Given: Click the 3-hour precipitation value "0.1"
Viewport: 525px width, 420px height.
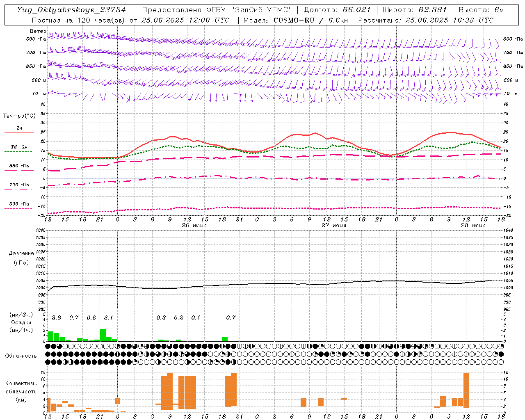Looking at the screenshot, I should click(x=196, y=317).
